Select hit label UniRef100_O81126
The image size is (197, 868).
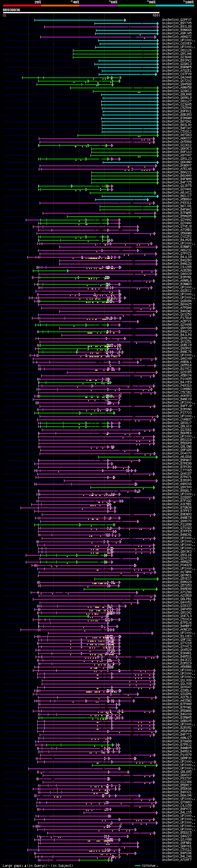(x=177, y=50)
